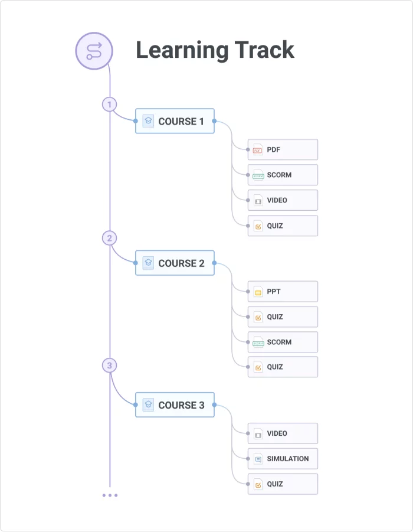Click the Simulation document icon under Course 3
The width and height of the screenshot is (413, 532).
[x=258, y=459]
